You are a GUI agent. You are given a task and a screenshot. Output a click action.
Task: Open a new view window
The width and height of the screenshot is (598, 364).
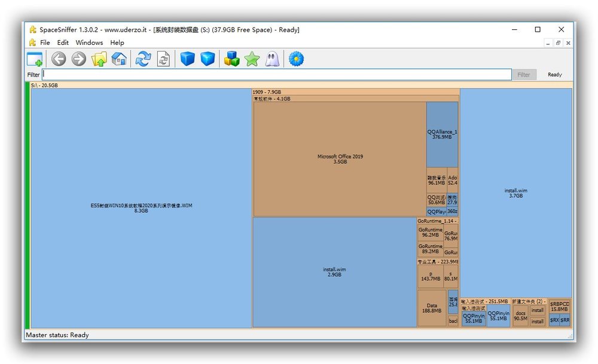click(35, 59)
